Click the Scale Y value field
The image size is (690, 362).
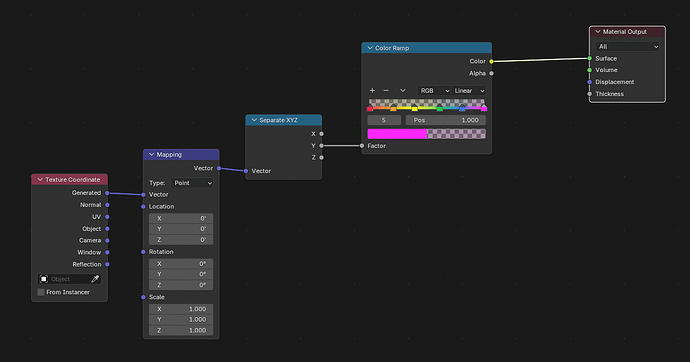[x=181, y=319]
